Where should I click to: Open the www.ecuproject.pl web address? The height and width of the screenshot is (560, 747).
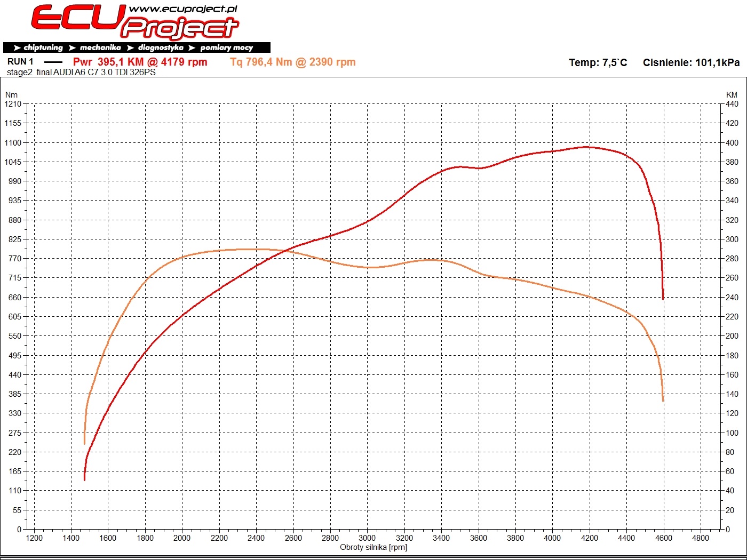click(x=183, y=9)
